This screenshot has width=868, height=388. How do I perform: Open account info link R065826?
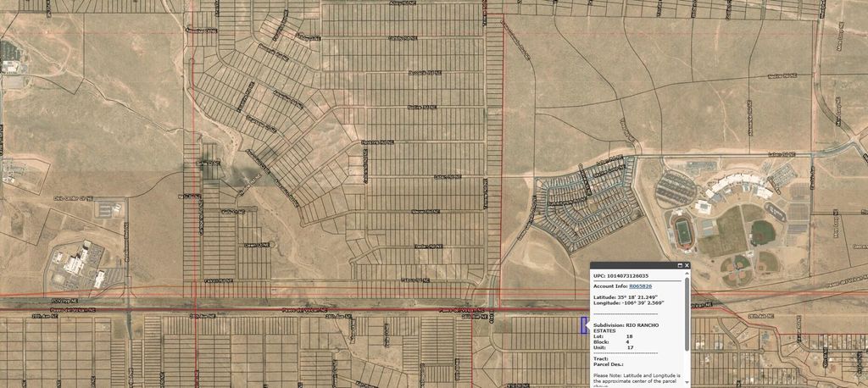(x=641, y=286)
